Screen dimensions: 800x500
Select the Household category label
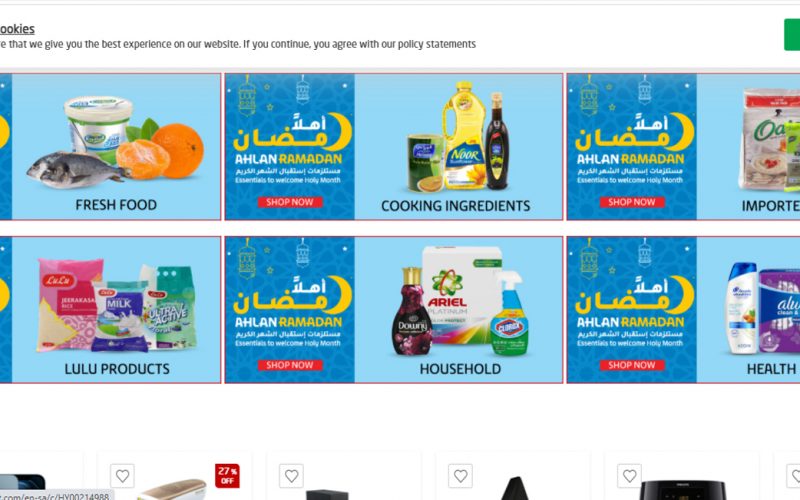click(x=460, y=369)
